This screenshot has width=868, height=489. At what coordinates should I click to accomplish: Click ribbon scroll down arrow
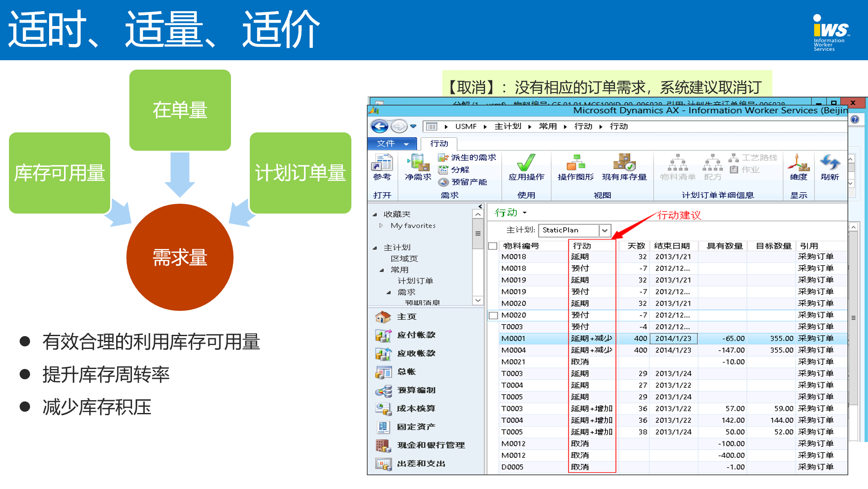click(850, 184)
